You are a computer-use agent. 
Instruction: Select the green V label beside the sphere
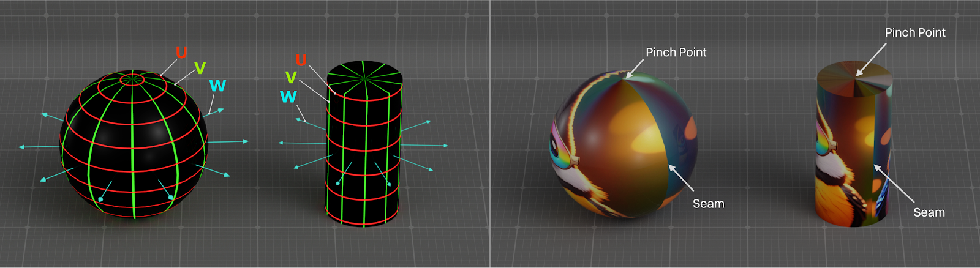(200, 68)
